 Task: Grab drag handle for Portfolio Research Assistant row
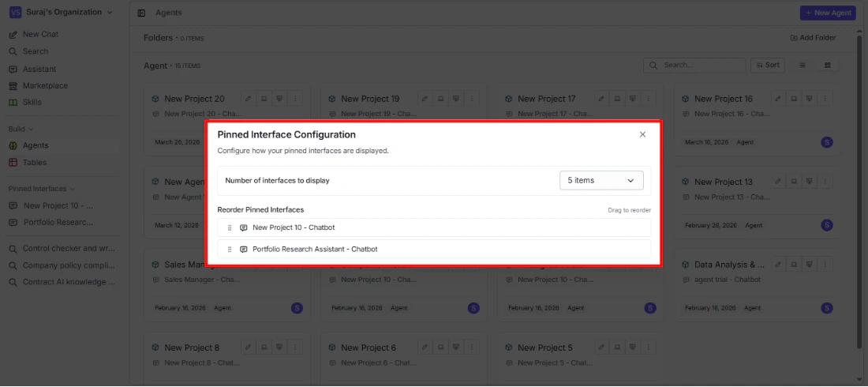pyautogui.click(x=229, y=250)
